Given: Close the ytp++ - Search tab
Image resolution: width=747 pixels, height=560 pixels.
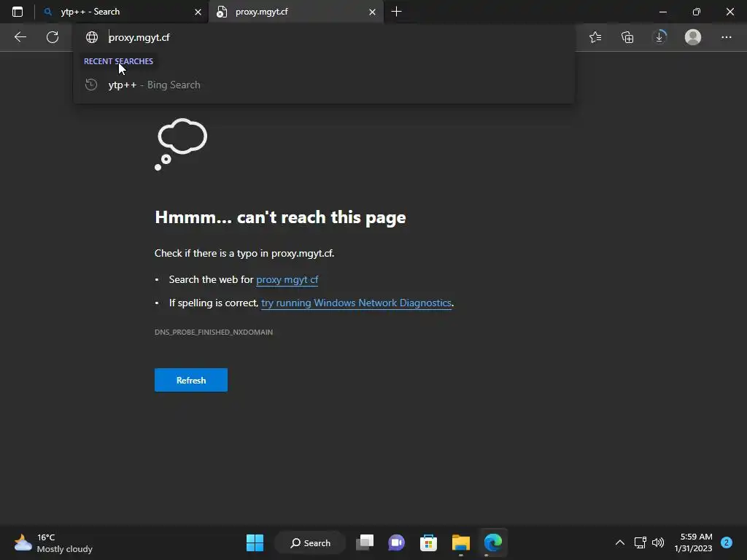Looking at the screenshot, I should click(x=198, y=12).
